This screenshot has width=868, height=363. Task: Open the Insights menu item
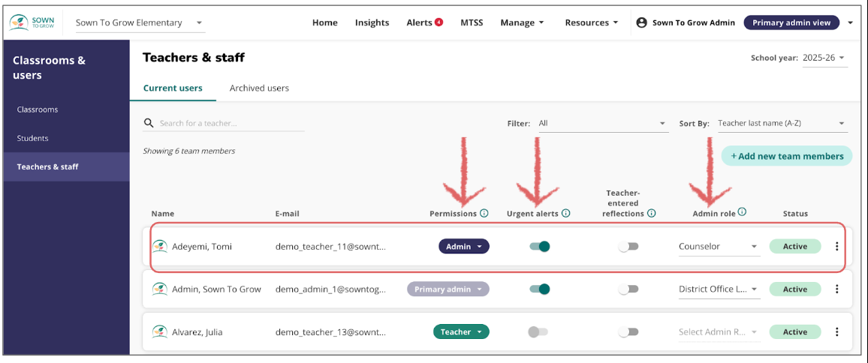click(x=372, y=22)
